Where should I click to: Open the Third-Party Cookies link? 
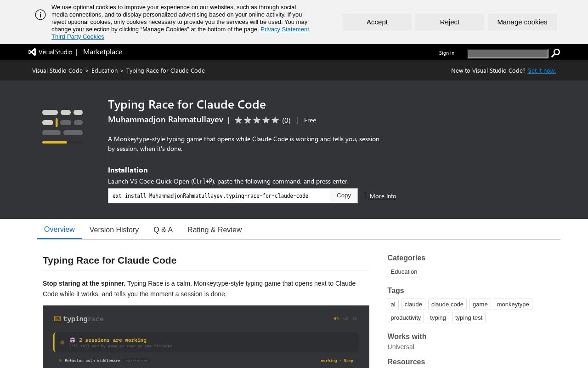pos(78,37)
